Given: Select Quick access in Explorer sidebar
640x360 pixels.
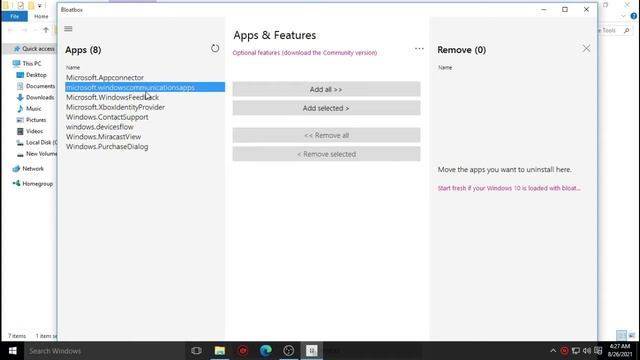Looking at the screenshot, I should click(34, 49).
